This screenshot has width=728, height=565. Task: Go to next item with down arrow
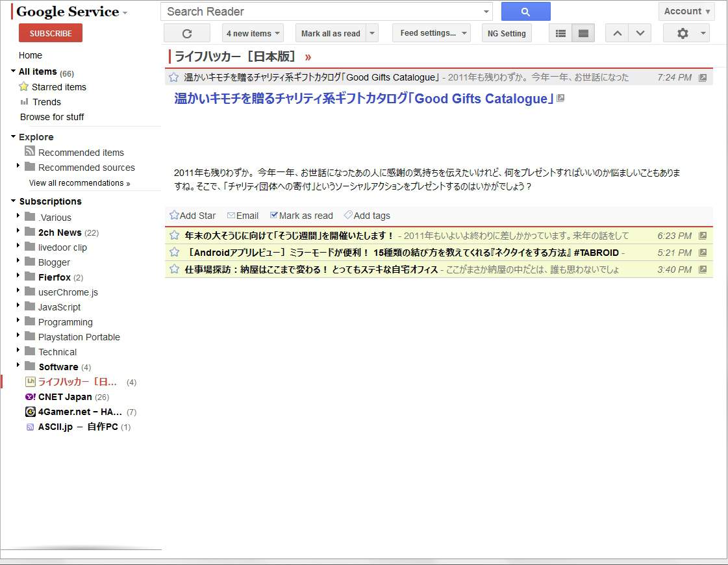pyautogui.click(x=640, y=33)
